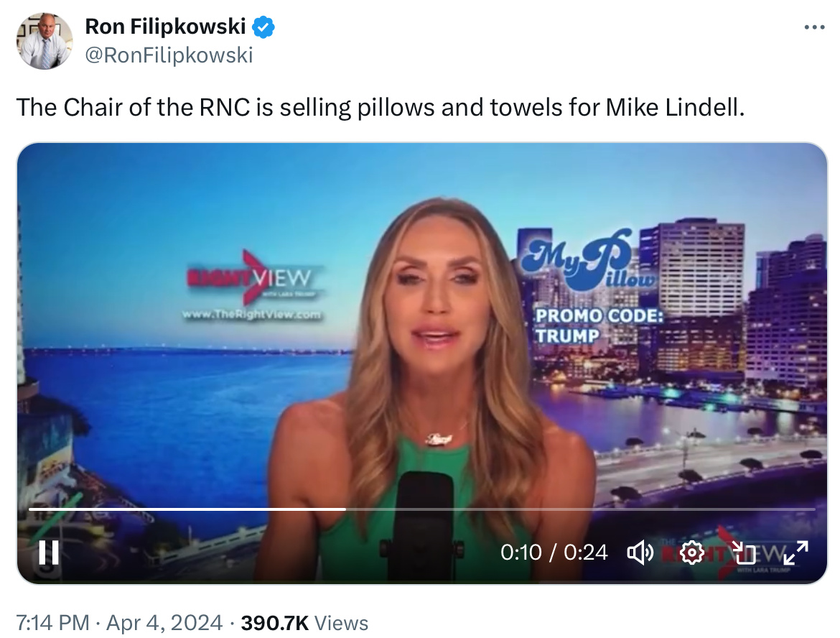This screenshot has height=638, width=840.
Task: Visit the @RonFilipkowski handle link
Action: click(x=169, y=55)
